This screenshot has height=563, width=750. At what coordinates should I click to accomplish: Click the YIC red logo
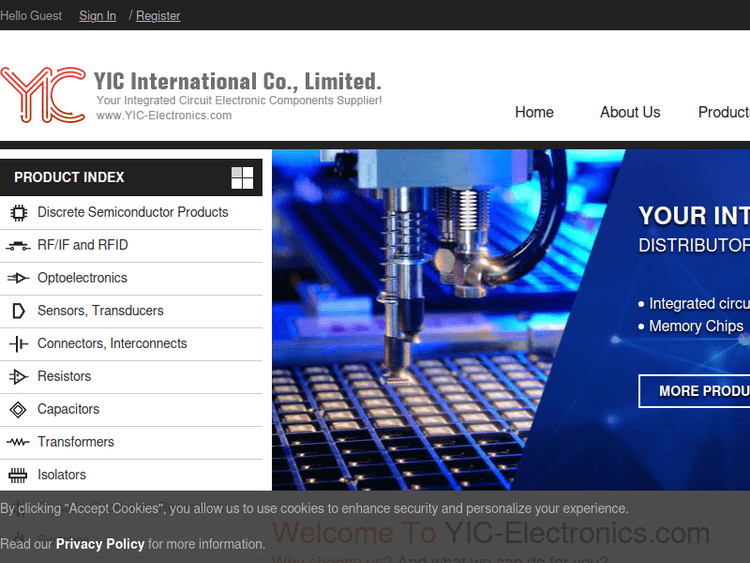[x=43, y=95]
